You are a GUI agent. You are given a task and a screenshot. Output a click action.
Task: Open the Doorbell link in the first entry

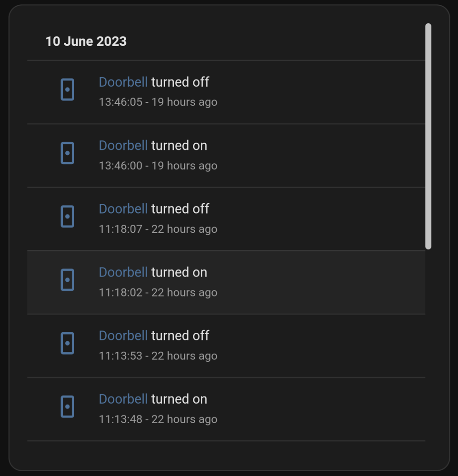[x=123, y=82]
